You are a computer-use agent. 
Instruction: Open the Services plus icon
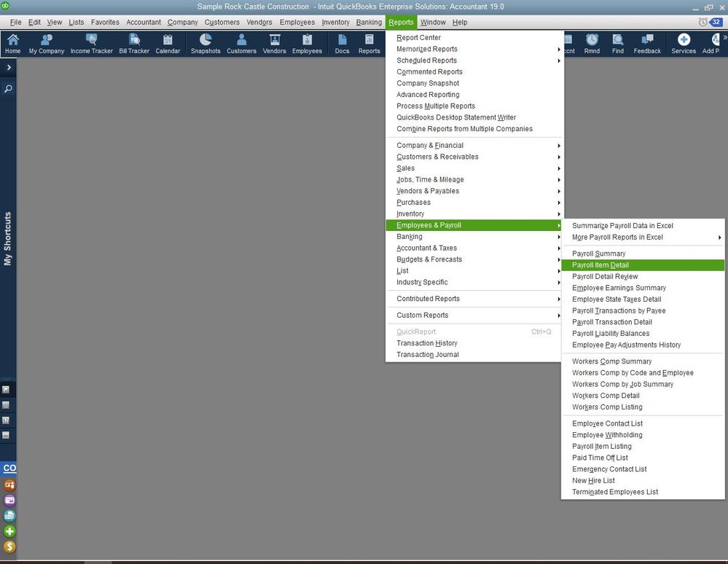tap(684, 44)
